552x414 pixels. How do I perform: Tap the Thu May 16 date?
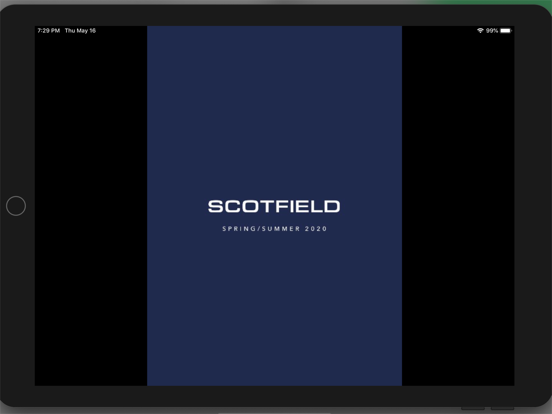[80, 31]
